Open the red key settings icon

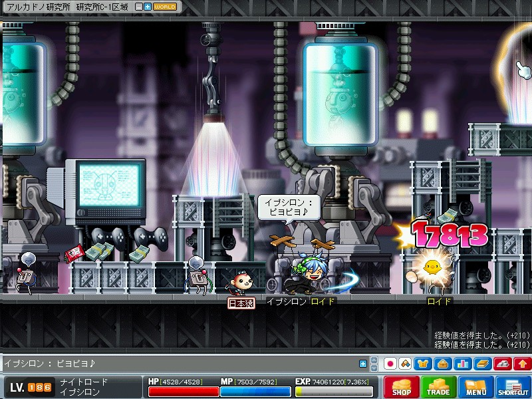click(x=503, y=364)
